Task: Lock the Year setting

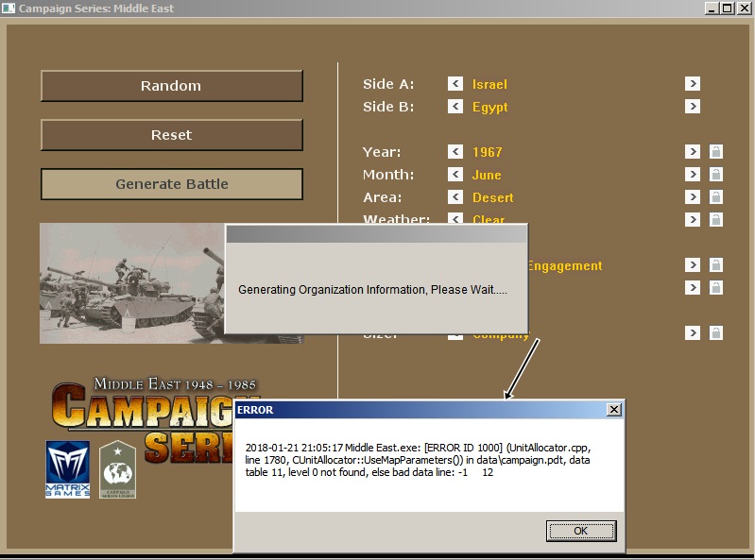Action: click(716, 151)
